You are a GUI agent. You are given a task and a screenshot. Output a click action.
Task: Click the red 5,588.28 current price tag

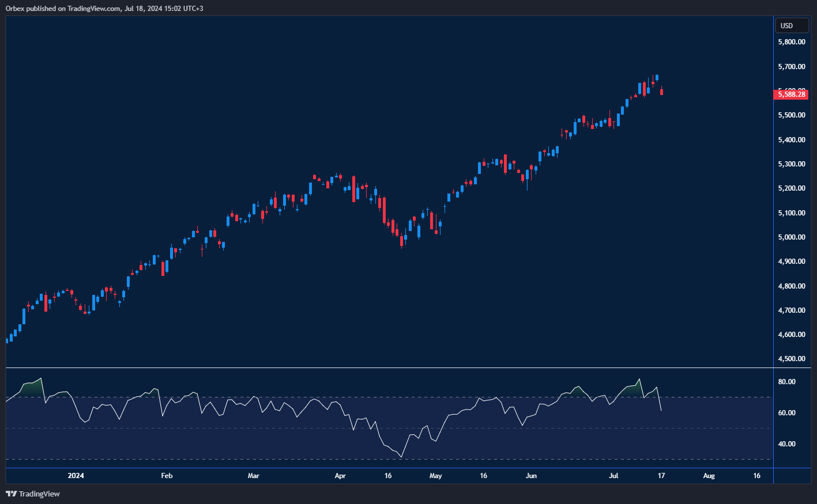[x=790, y=94]
